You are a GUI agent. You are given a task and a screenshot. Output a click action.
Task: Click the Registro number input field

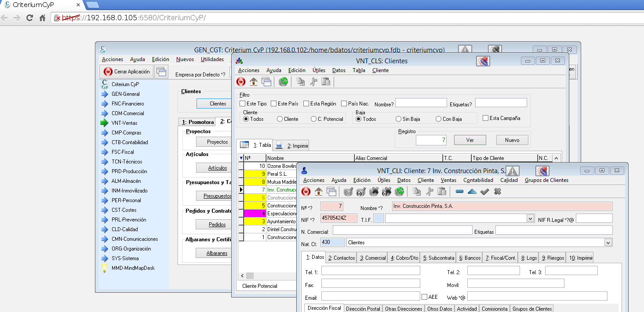431,140
